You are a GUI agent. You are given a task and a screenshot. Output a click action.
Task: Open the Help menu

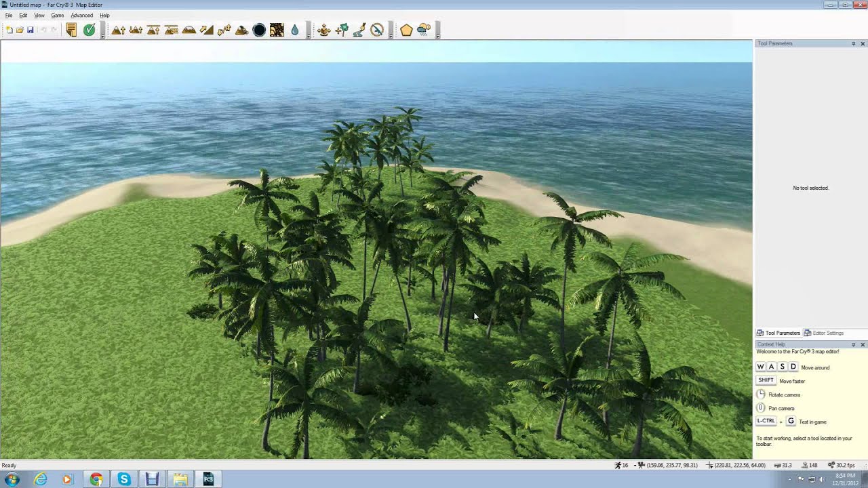104,15
